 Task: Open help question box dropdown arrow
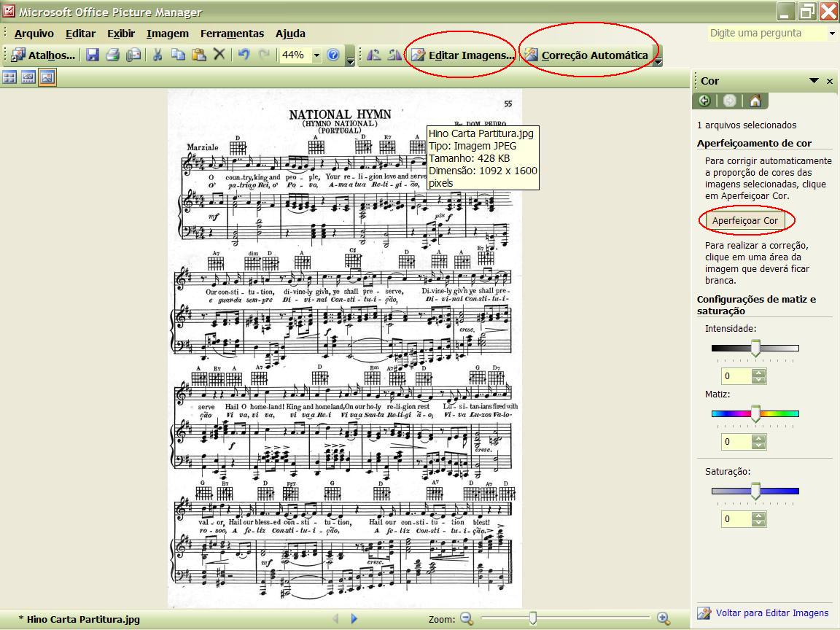click(x=832, y=34)
